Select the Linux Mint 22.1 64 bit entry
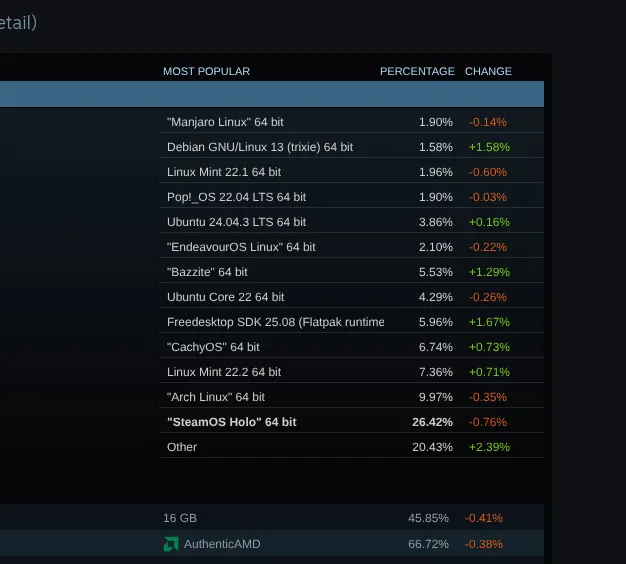The height and width of the screenshot is (564, 626). click(x=224, y=172)
